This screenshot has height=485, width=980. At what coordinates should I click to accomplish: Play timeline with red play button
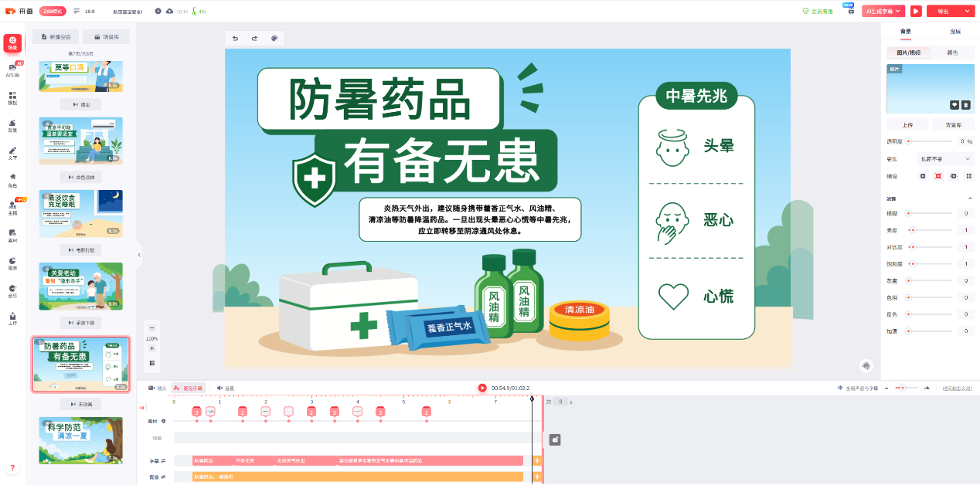482,388
